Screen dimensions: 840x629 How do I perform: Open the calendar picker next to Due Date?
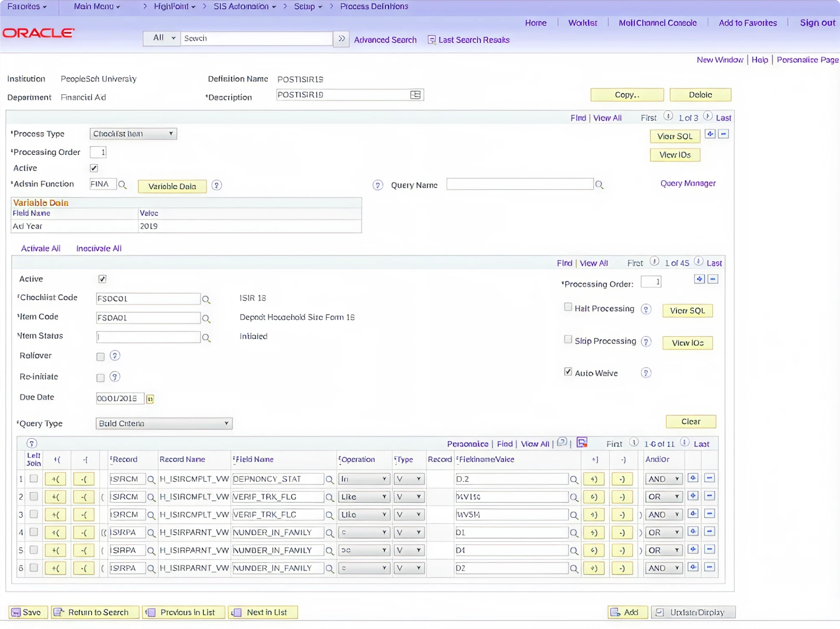(150, 399)
